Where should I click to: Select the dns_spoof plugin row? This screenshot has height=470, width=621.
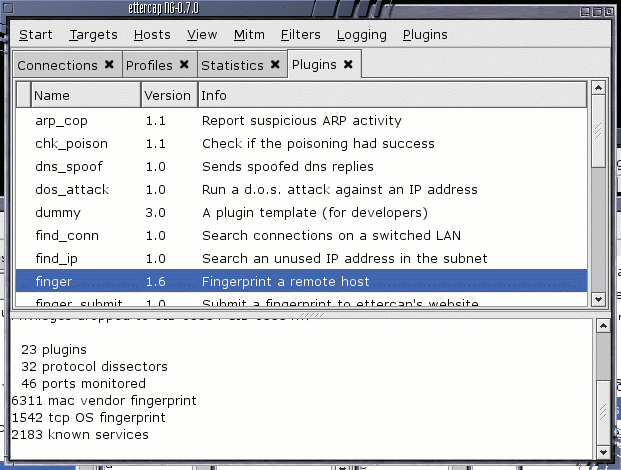(x=301, y=167)
